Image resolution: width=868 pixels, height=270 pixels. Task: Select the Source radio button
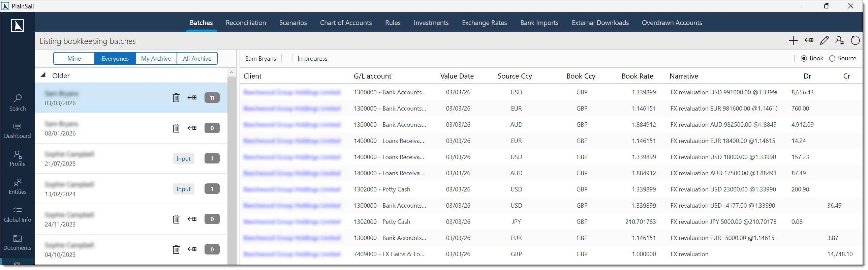pyautogui.click(x=842, y=58)
